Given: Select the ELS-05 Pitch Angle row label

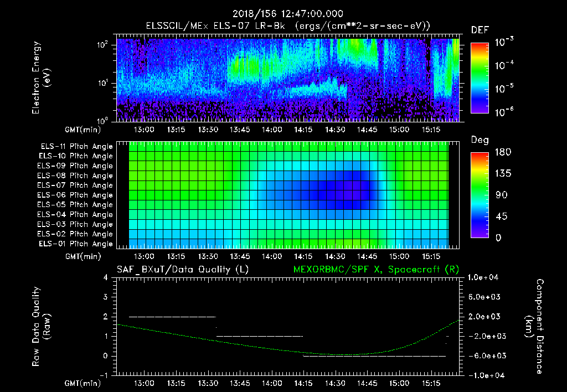Looking at the screenshot, I should point(75,205).
